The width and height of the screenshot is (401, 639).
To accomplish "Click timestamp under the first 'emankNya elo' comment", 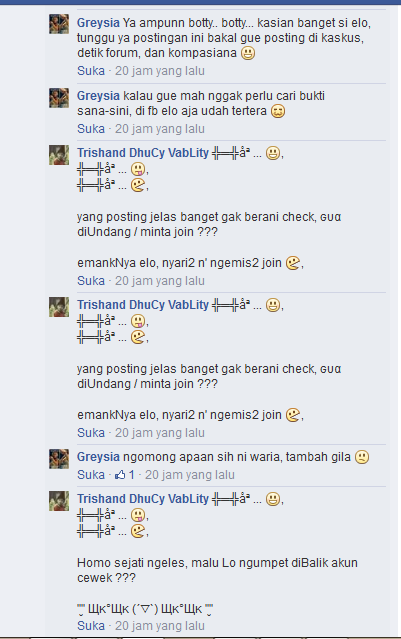I will 160,281.
